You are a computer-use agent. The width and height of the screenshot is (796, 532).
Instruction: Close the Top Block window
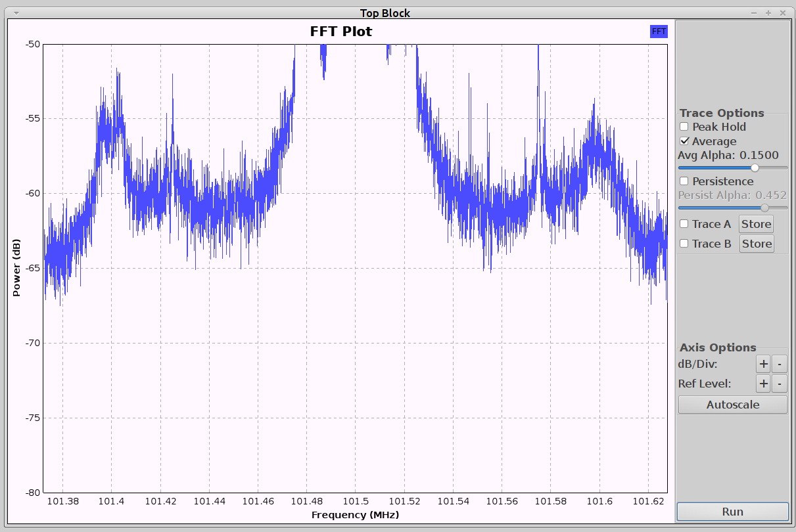point(782,12)
